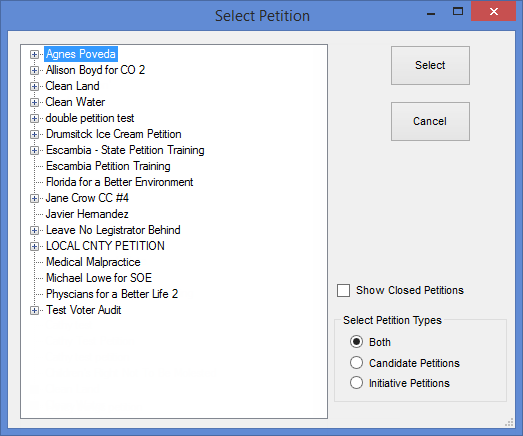The height and width of the screenshot is (436, 523).
Task: Select the Both petition types radio button
Action: tap(356, 342)
